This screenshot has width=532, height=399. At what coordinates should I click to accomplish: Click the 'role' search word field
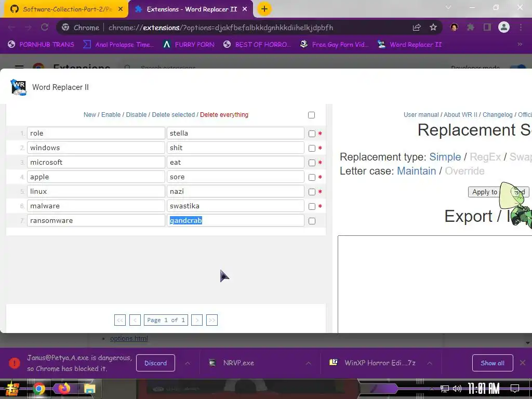coord(96,134)
